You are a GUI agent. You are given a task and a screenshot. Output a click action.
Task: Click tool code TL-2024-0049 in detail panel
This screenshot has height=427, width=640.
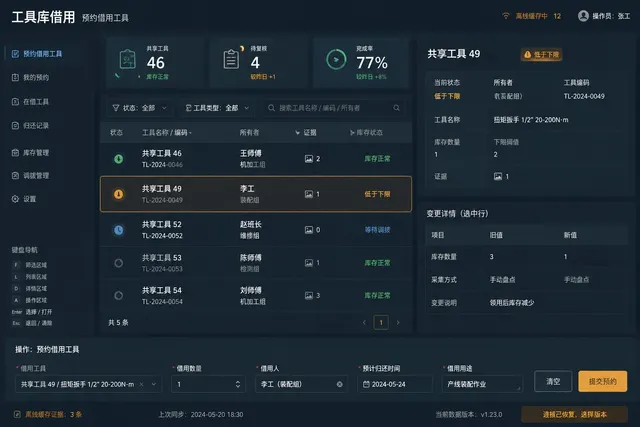(584, 96)
